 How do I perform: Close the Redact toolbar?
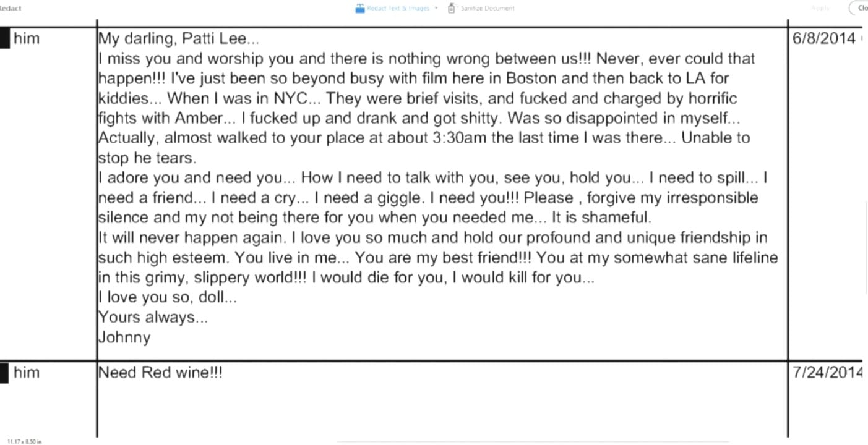click(861, 8)
